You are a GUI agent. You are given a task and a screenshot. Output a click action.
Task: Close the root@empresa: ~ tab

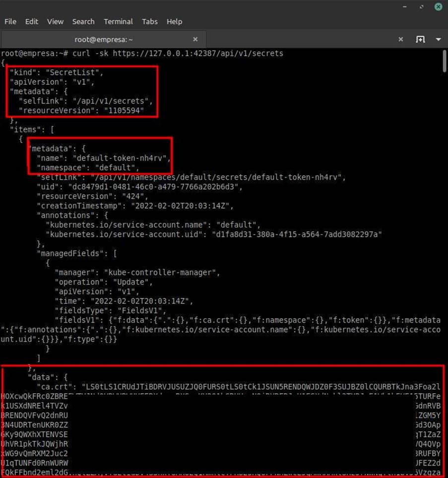click(x=195, y=39)
